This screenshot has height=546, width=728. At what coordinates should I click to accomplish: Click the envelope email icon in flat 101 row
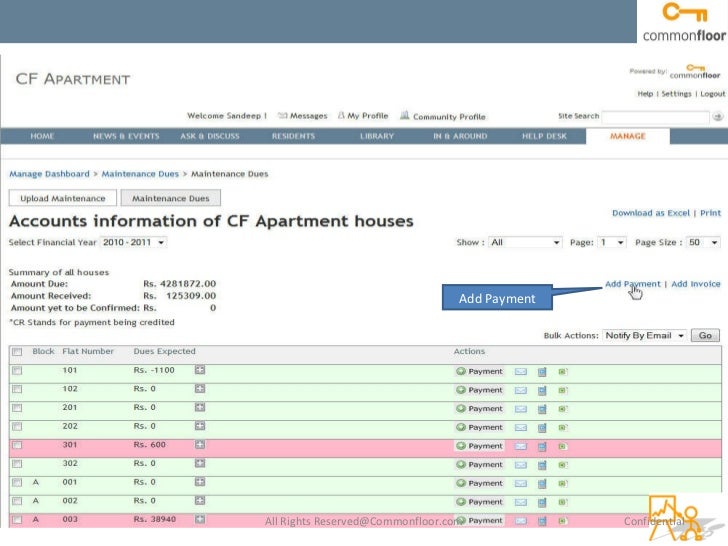[x=521, y=371]
